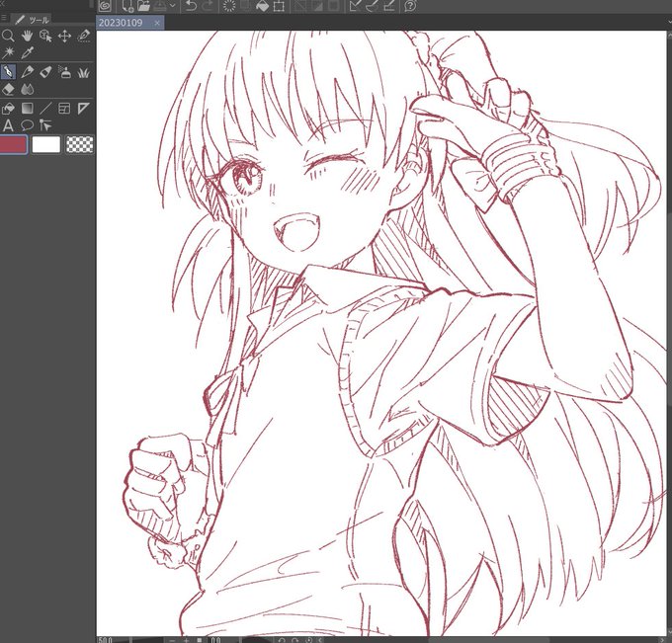Expand the save options dropdown arrow
This screenshot has height=643, width=672.
172,6
